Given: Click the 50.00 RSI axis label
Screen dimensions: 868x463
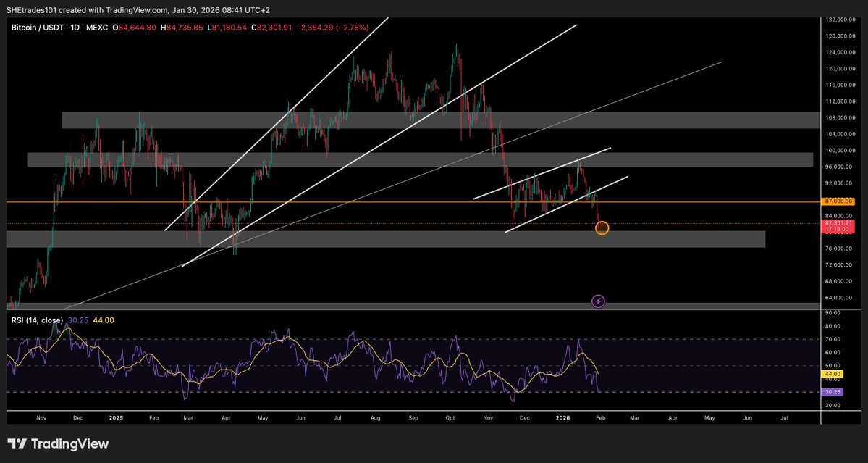Looking at the screenshot, I should (833, 365).
